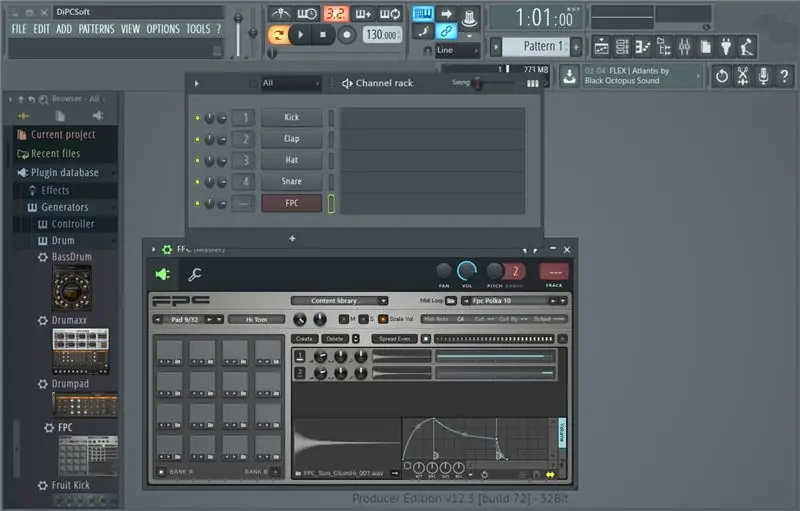Open the browser/tree view icon
800x511 pixels.
coord(663,47)
